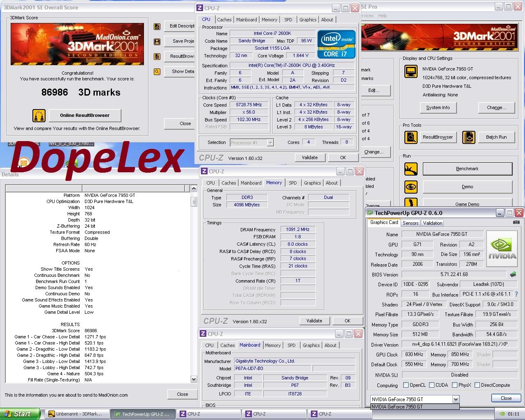
Task: Click Close in the GPU-Z window
Action: tap(506, 398)
